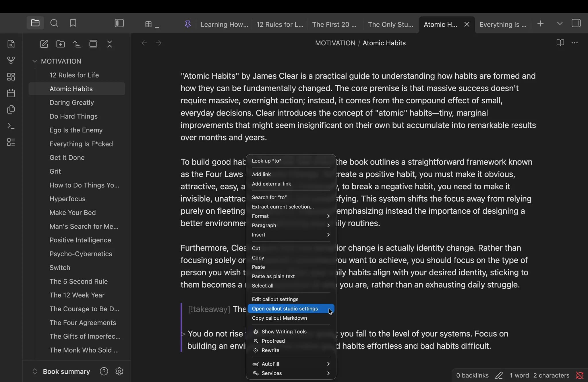Toggle the right sidebar

click(x=576, y=23)
